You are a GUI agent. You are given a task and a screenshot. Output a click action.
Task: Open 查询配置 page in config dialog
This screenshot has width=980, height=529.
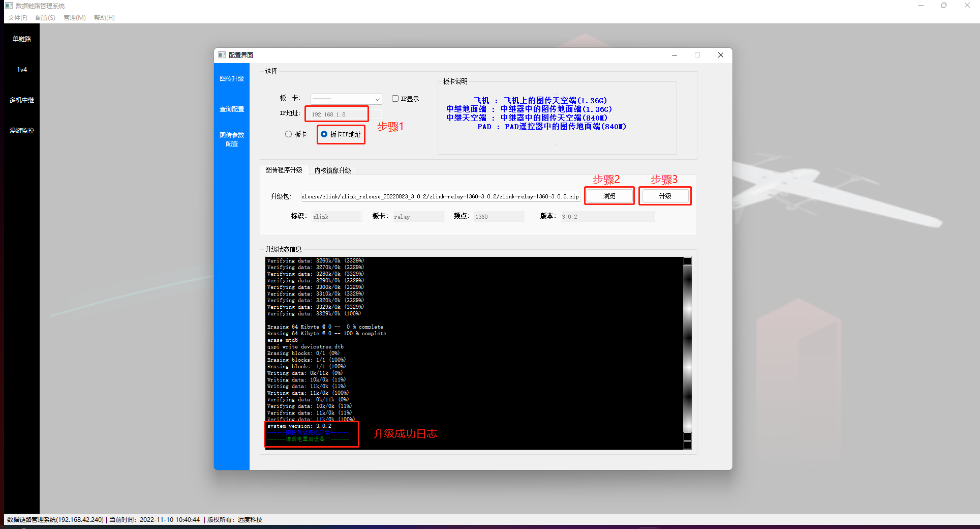tap(232, 109)
